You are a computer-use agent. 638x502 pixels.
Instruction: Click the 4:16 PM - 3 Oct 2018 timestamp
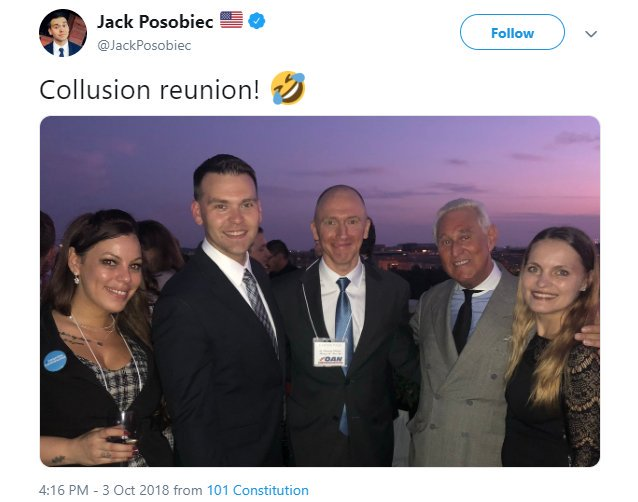click(104, 490)
